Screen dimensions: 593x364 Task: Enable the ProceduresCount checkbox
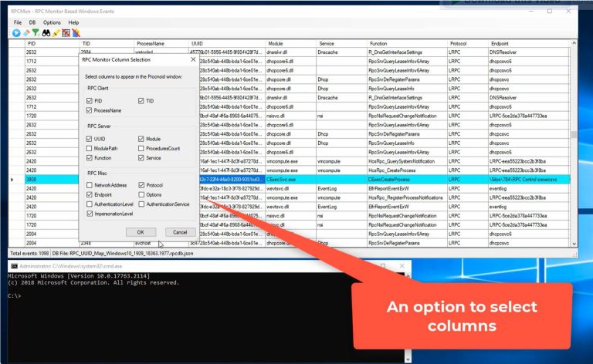point(141,148)
